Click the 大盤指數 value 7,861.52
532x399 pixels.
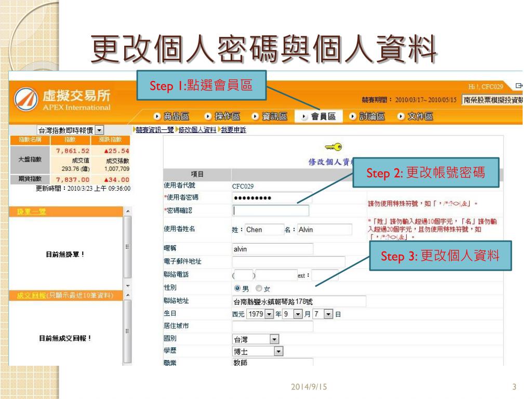pyautogui.click(x=73, y=151)
